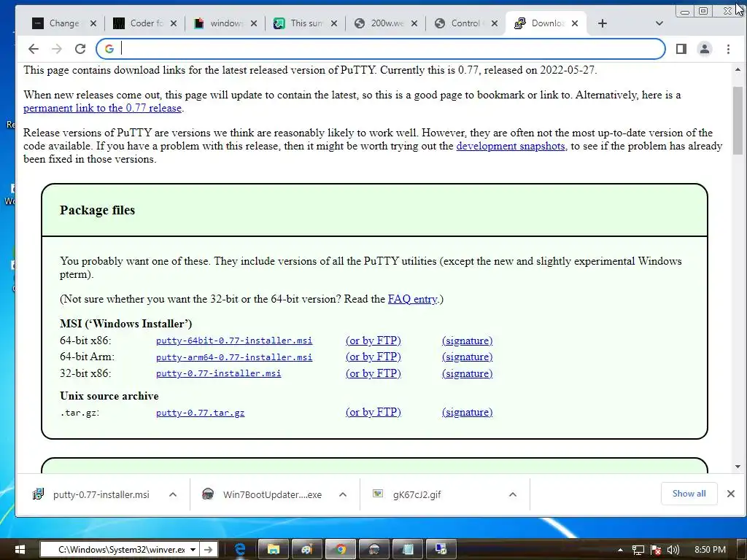
Task: Expand options for gK67cJ2.gif download
Action: tap(513, 494)
